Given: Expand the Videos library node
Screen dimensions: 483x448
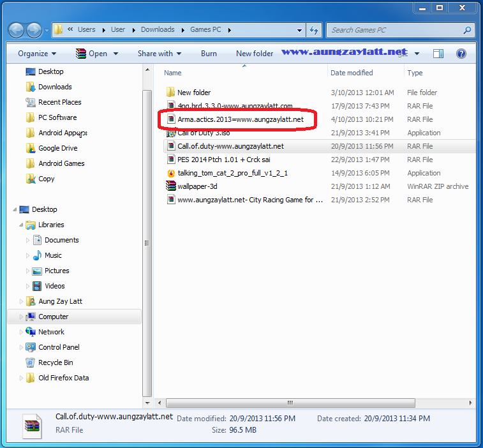Looking at the screenshot, I should [27, 287].
